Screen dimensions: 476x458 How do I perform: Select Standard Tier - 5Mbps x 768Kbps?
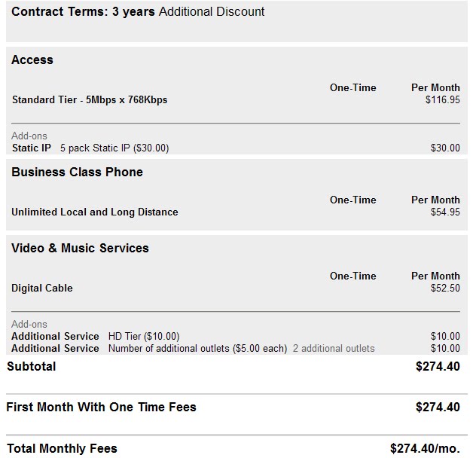click(x=90, y=100)
